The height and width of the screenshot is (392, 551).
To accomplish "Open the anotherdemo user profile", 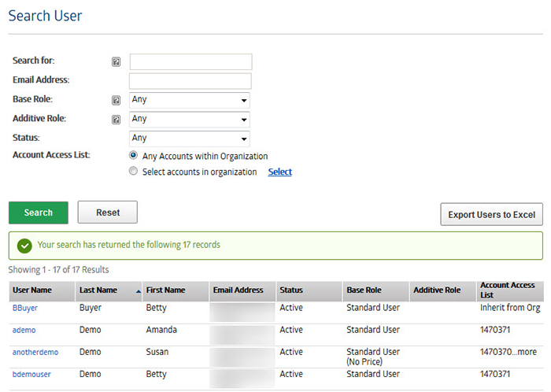I will (35, 353).
